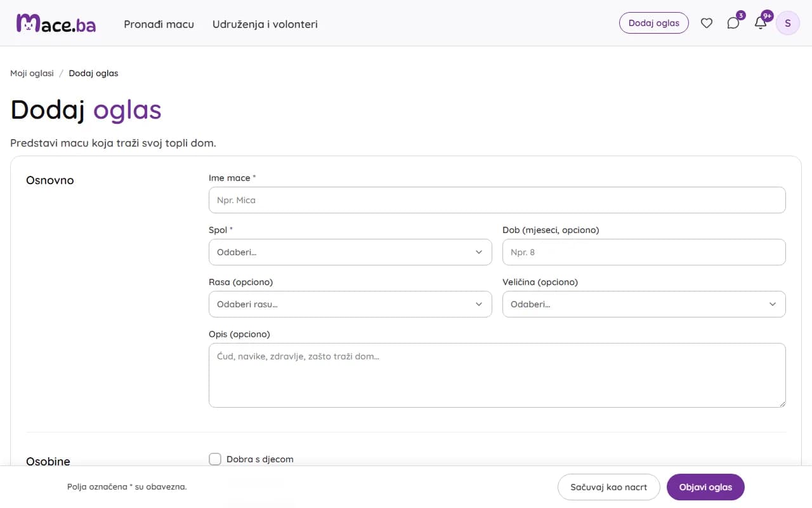Open user avatar S menu
The image size is (812, 508).
click(788, 23)
